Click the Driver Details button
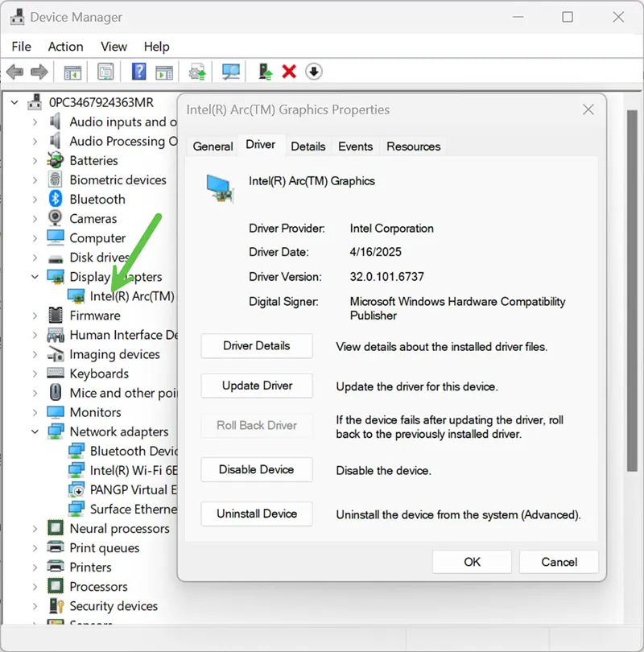Screen dimensions: 644x652 point(257,345)
